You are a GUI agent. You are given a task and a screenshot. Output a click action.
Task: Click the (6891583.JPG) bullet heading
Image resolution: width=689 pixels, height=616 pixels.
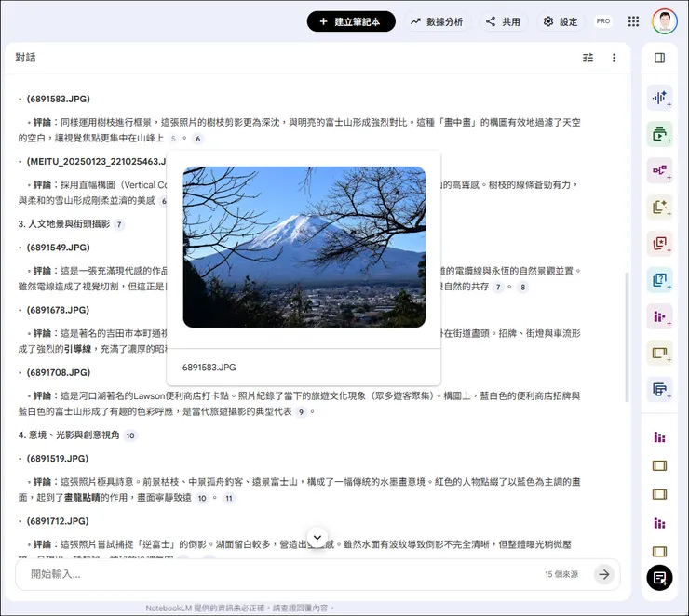coord(58,99)
